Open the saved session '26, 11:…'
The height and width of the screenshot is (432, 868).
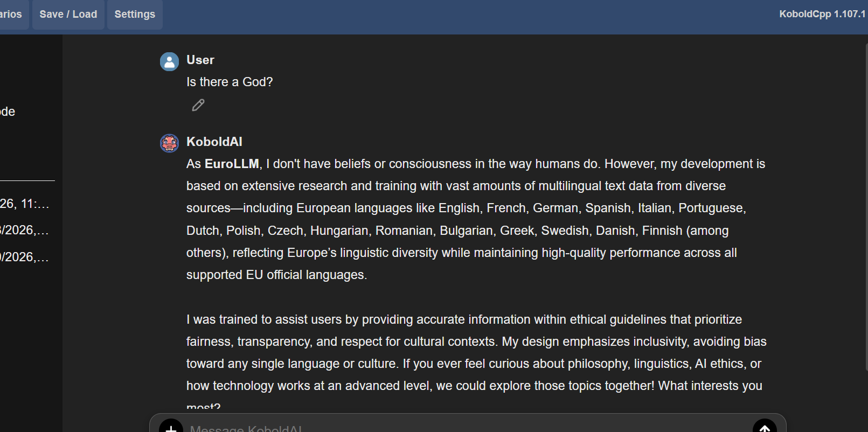[24, 204]
